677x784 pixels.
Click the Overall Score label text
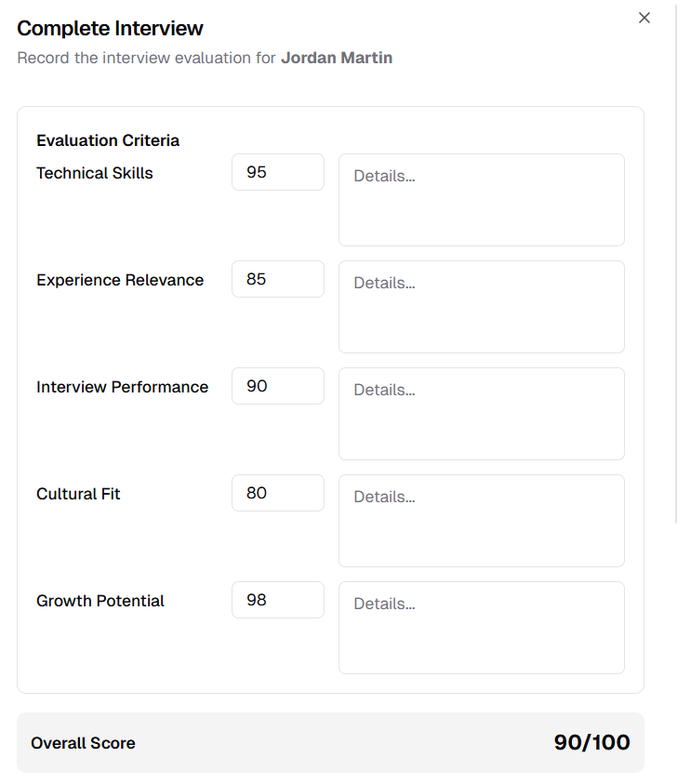point(83,743)
